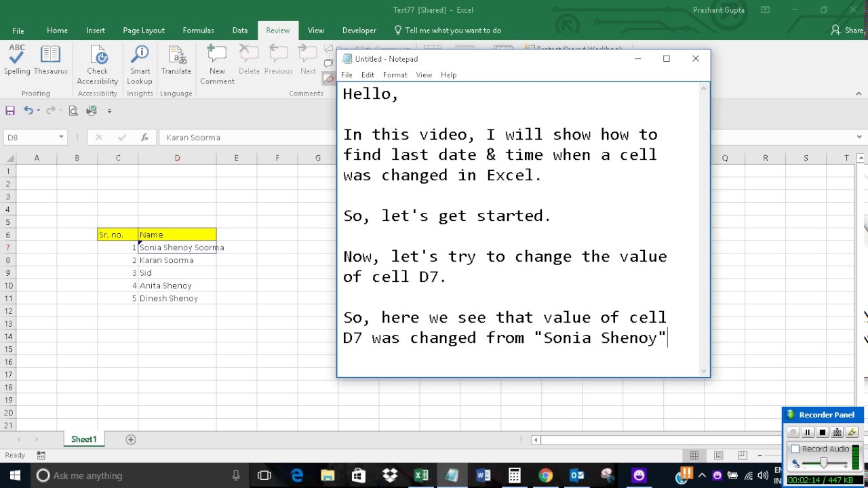868x488 pixels.
Task: Click the Windows Start button
Action: (15, 475)
